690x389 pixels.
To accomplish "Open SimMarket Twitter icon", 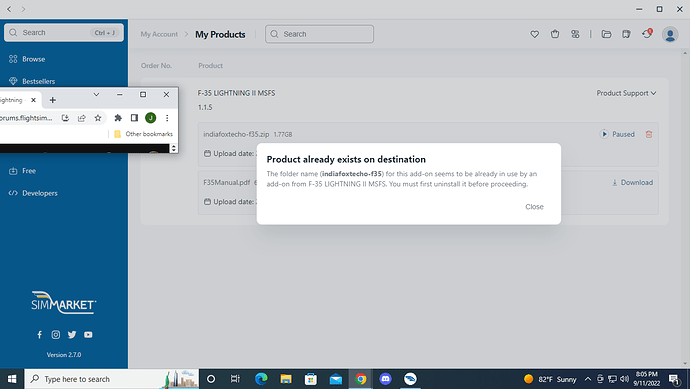I will point(72,335).
